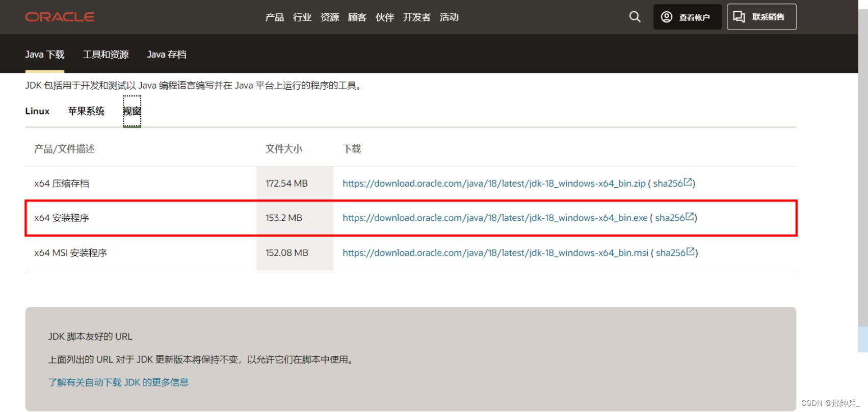Select the x64 MSI 安装程序 cell
868x412 pixels.
141,253
